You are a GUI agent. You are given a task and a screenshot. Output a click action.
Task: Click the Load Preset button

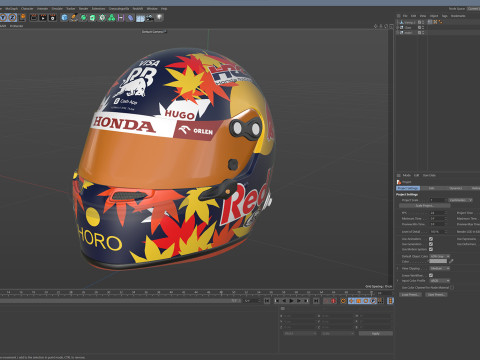point(410,295)
